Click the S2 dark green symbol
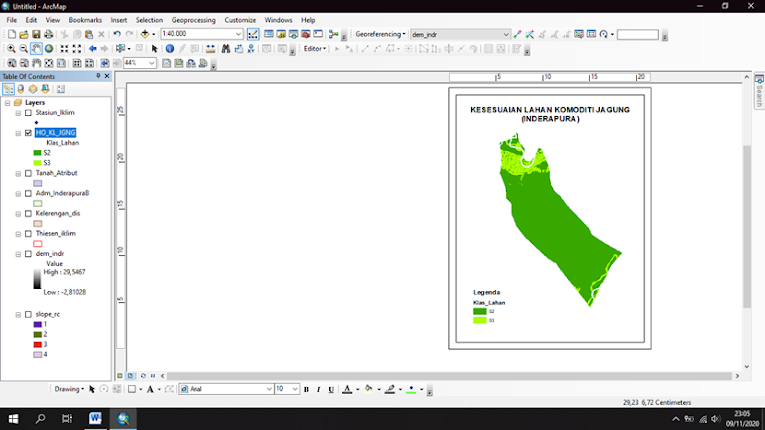Screen dimensions: 765x430 pyautogui.click(x=37, y=153)
